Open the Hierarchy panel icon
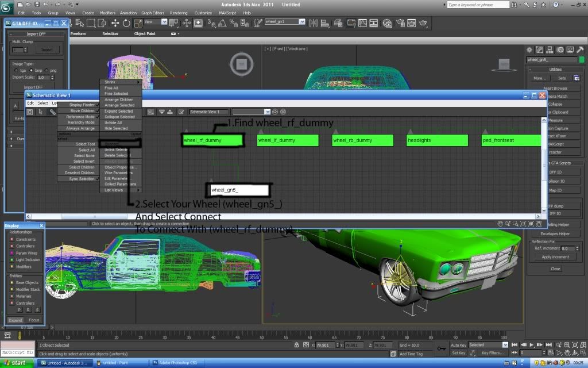The width and height of the screenshot is (588, 368). 550,49
